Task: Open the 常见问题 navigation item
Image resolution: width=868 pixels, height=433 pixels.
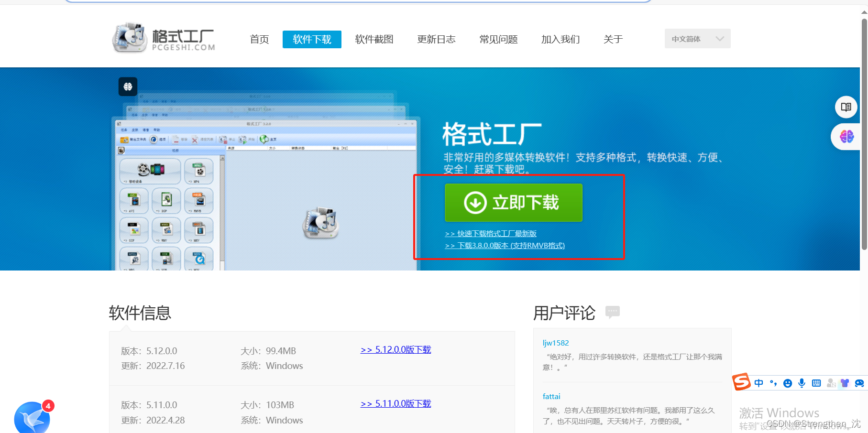Action: tap(499, 39)
